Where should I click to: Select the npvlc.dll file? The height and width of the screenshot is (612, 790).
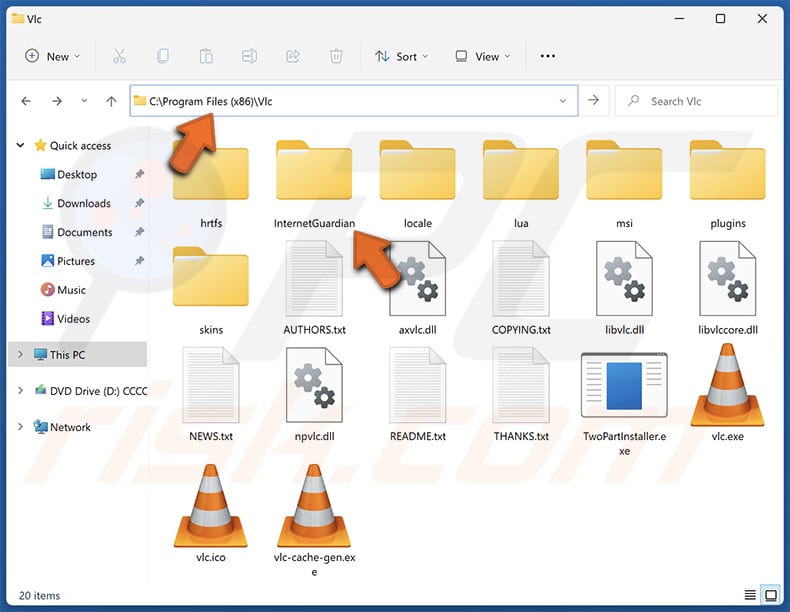click(x=314, y=394)
